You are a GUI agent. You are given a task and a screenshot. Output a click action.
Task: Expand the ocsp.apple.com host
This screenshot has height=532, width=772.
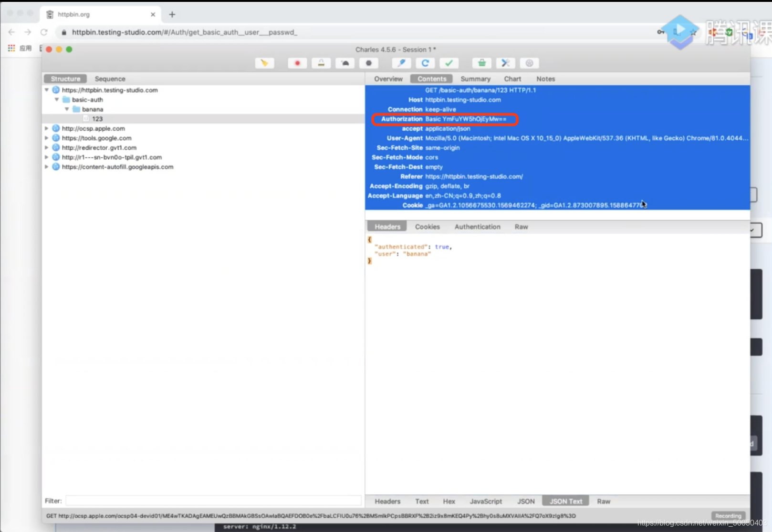pos(47,128)
